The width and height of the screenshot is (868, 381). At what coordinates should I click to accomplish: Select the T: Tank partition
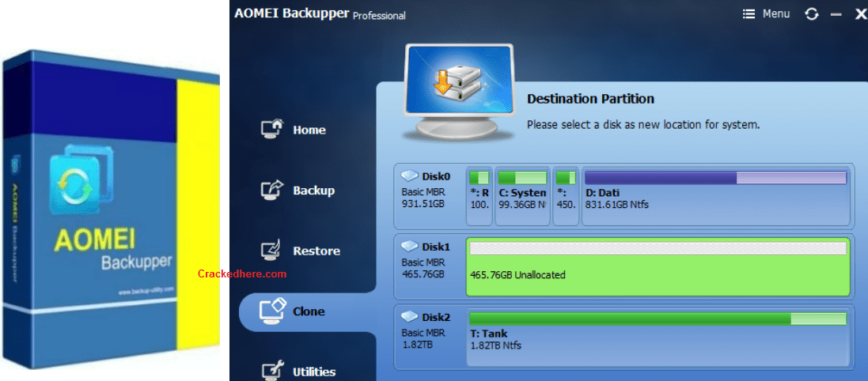pos(658,338)
